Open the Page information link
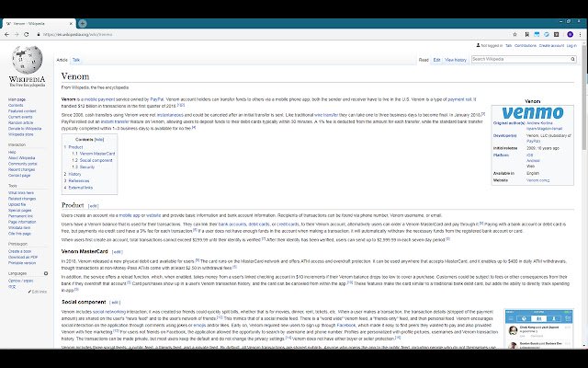 click(x=22, y=222)
